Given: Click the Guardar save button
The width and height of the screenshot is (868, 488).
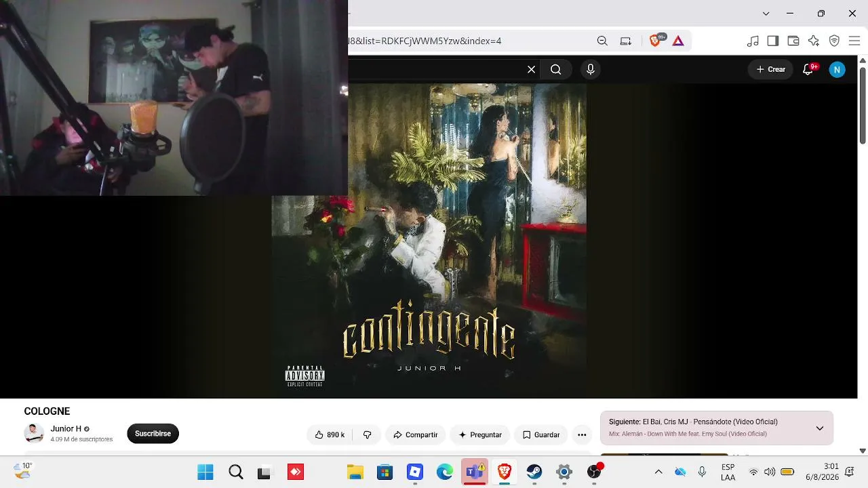Looking at the screenshot, I should click(541, 434).
